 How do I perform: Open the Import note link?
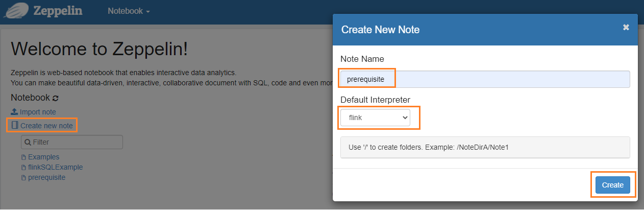coord(38,112)
